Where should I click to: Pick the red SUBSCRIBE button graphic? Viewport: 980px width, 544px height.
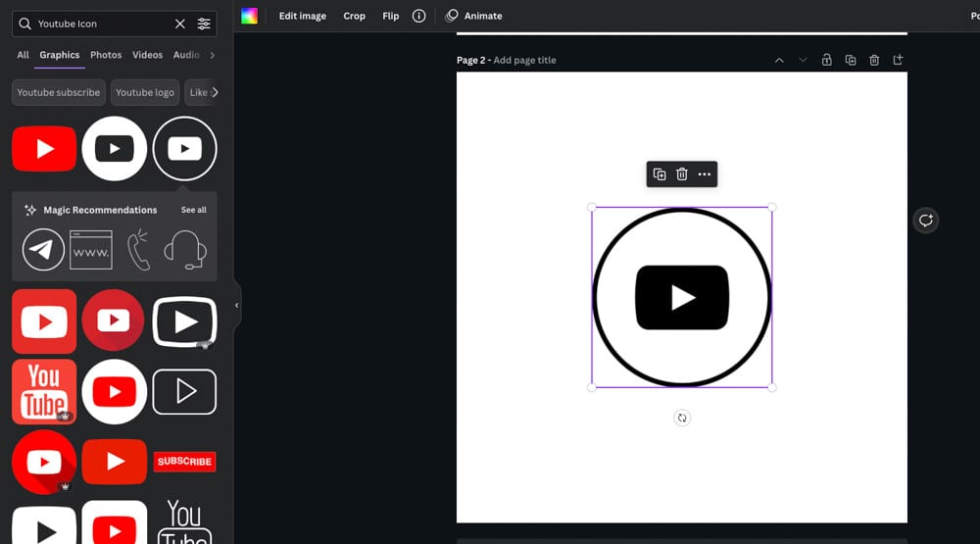[x=184, y=462]
